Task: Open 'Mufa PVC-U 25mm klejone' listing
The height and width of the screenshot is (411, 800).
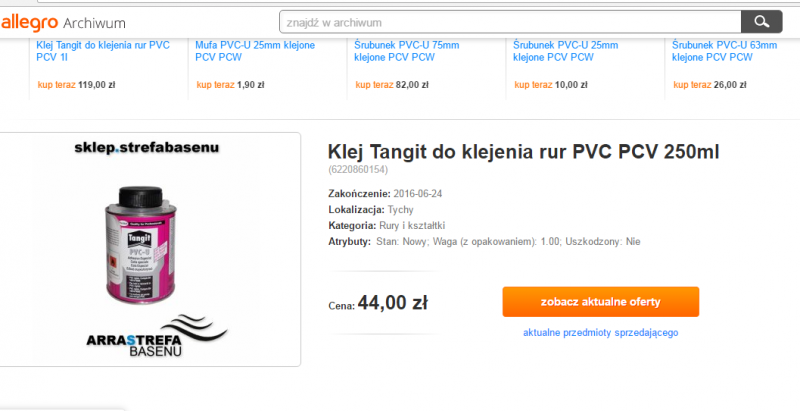Action: click(255, 51)
